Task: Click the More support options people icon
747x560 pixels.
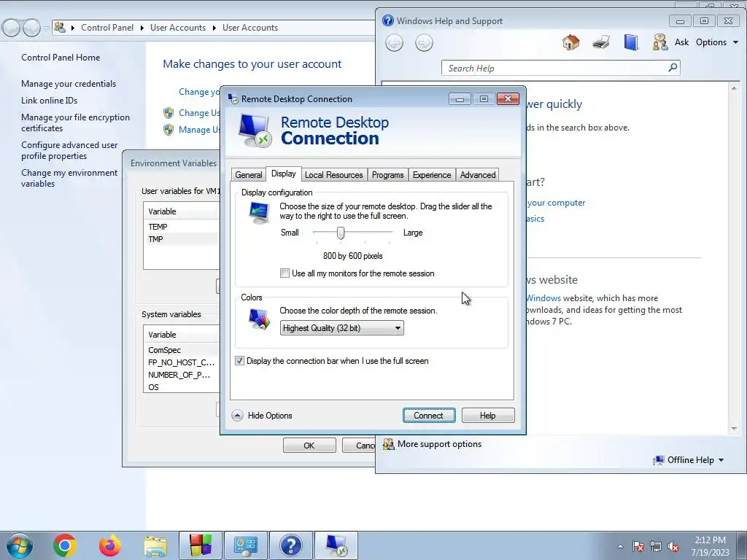Action: coord(389,444)
